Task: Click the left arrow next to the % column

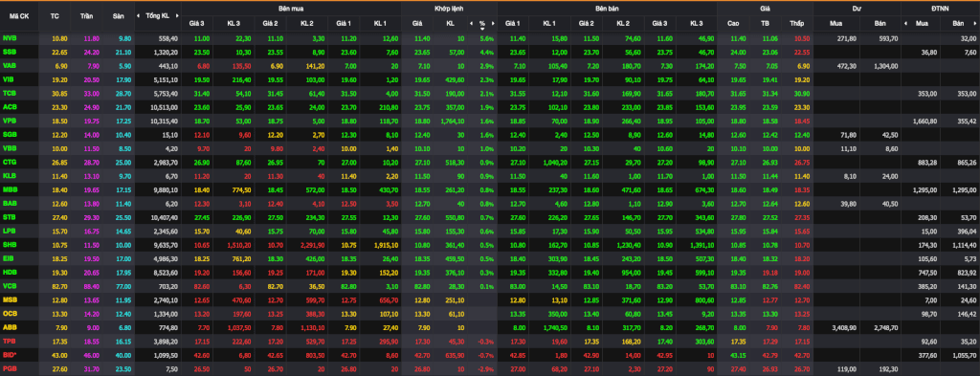Action: [x=471, y=23]
